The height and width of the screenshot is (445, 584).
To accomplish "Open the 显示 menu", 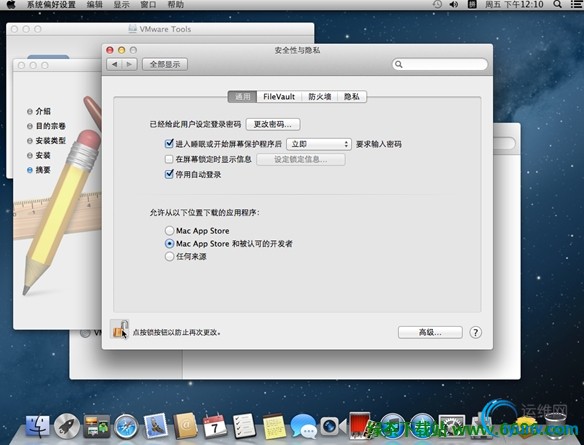I will [121, 4].
